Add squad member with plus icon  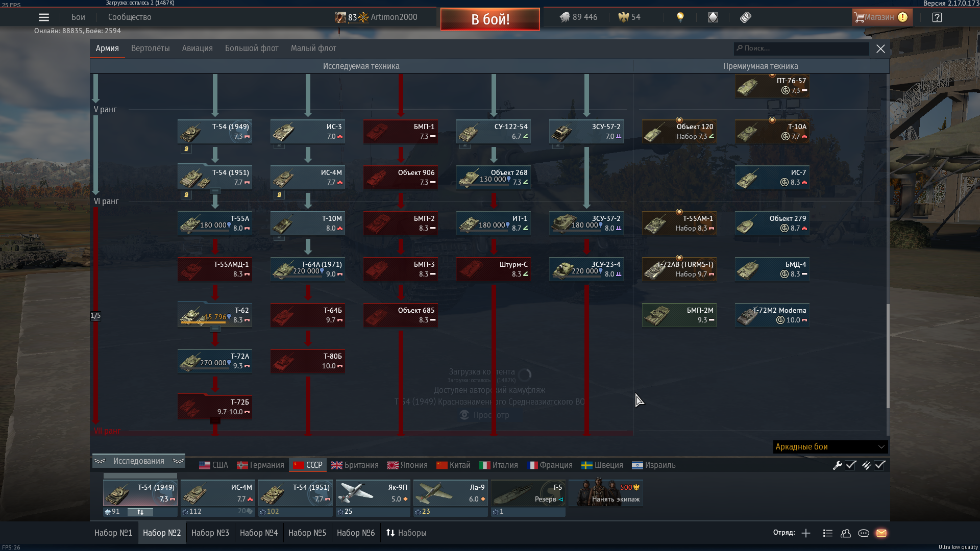coord(806,533)
